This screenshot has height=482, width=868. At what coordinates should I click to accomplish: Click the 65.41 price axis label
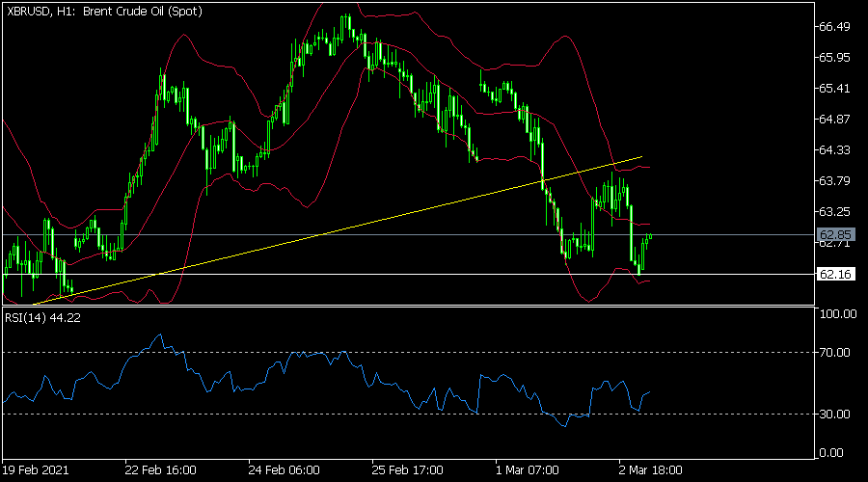coord(835,89)
